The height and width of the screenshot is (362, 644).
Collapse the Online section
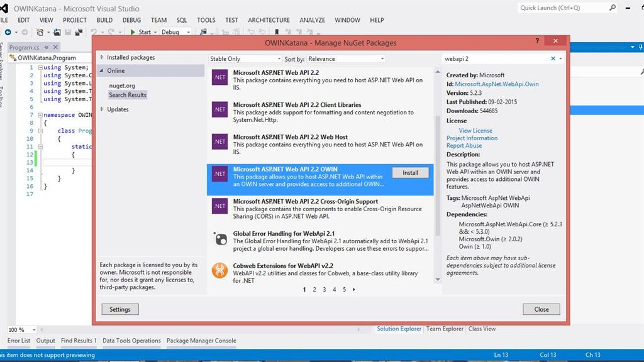point(102,70)
